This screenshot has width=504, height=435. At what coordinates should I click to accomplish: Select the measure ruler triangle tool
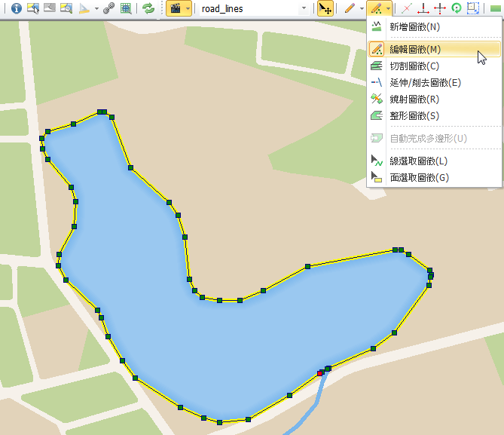pyautogui.click(x=84, y=8)
